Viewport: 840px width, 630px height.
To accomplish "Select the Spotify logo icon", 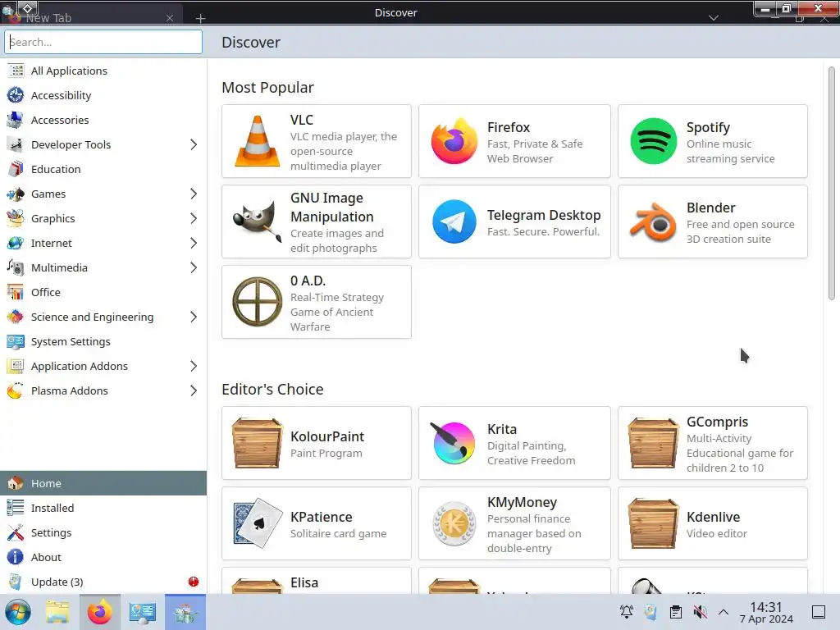I will [653, 141].
